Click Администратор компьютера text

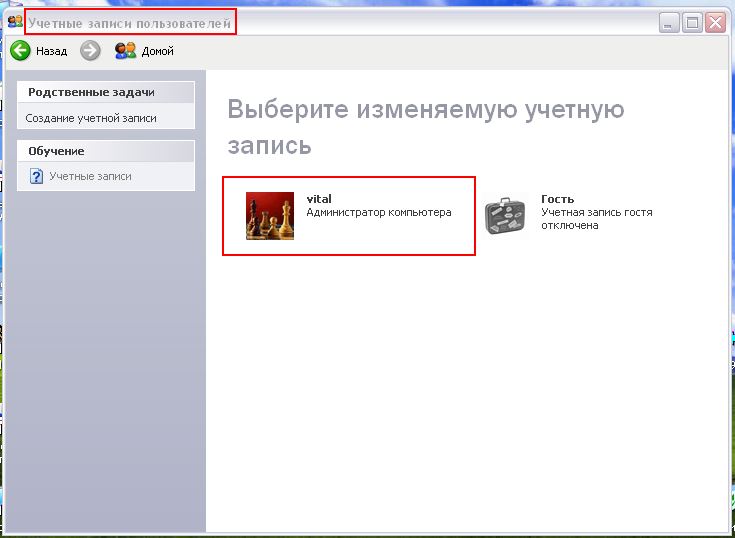point(379,212)
